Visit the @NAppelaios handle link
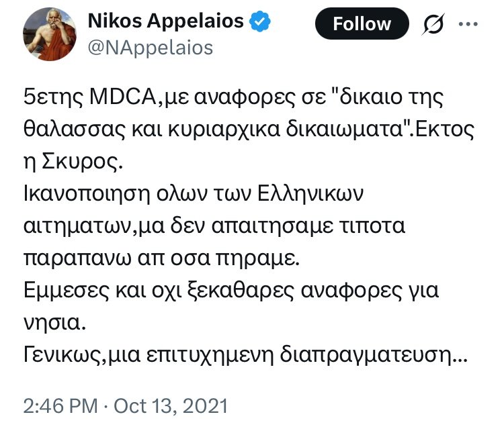The width and height of the screenshot is (504, 435). pos(150,48)
